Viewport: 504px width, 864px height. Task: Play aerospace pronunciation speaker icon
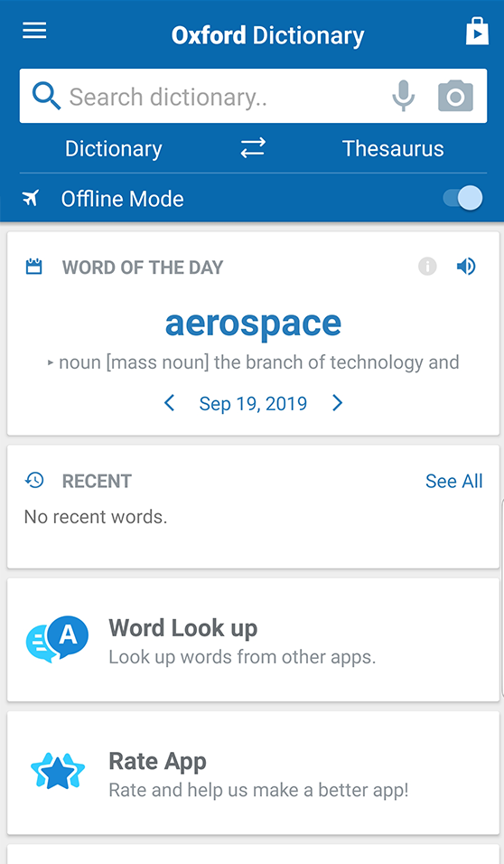(x=466, y=267)
